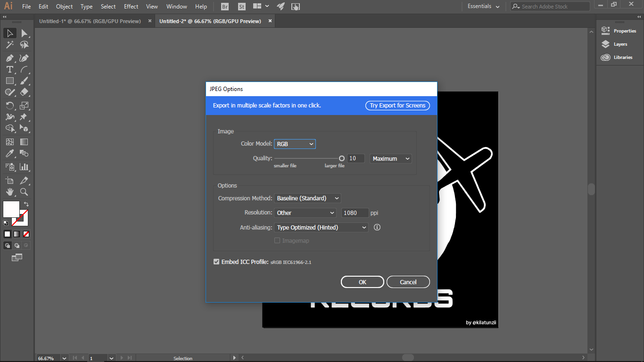This screenshot has height=362, width=644.
Task: Select the Eyedropper tool
Action: (10, 153)
